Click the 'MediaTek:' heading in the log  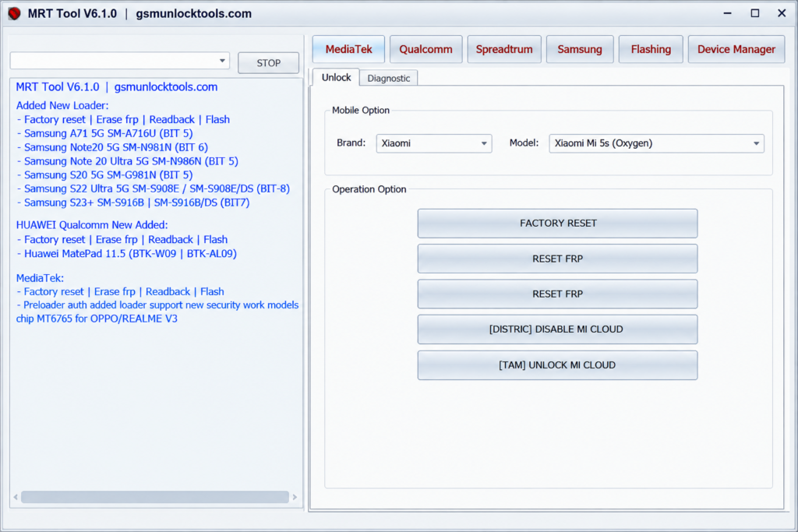pyautogui.click(x=40, y=278)
